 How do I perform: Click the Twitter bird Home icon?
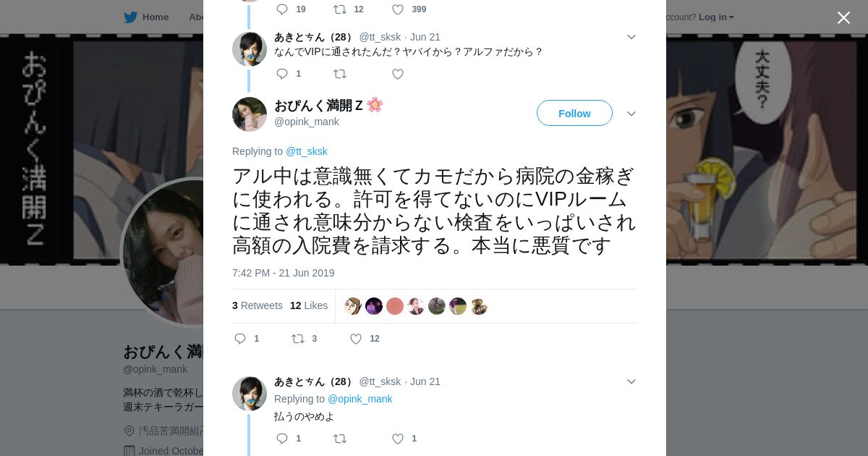[131, 17]
